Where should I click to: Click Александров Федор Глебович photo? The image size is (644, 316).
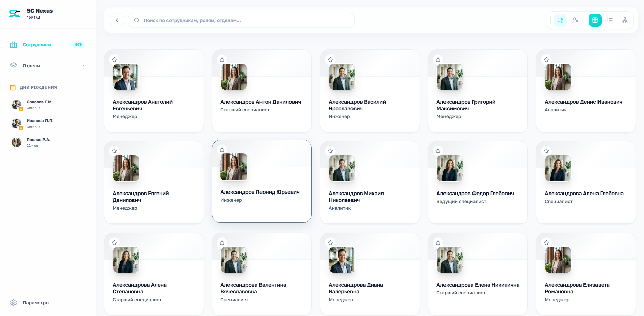(450, 168)
